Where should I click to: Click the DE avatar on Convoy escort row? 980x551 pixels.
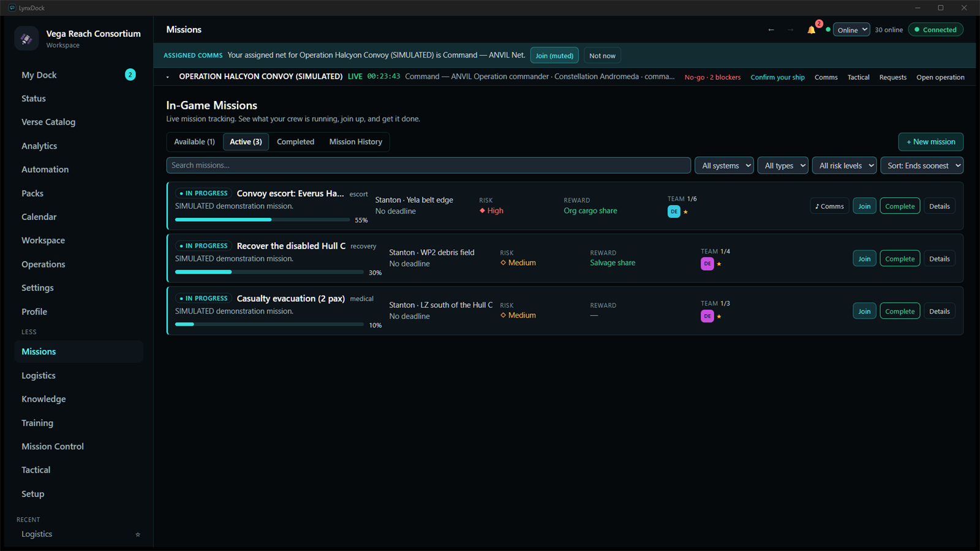[x=674, y=211]
